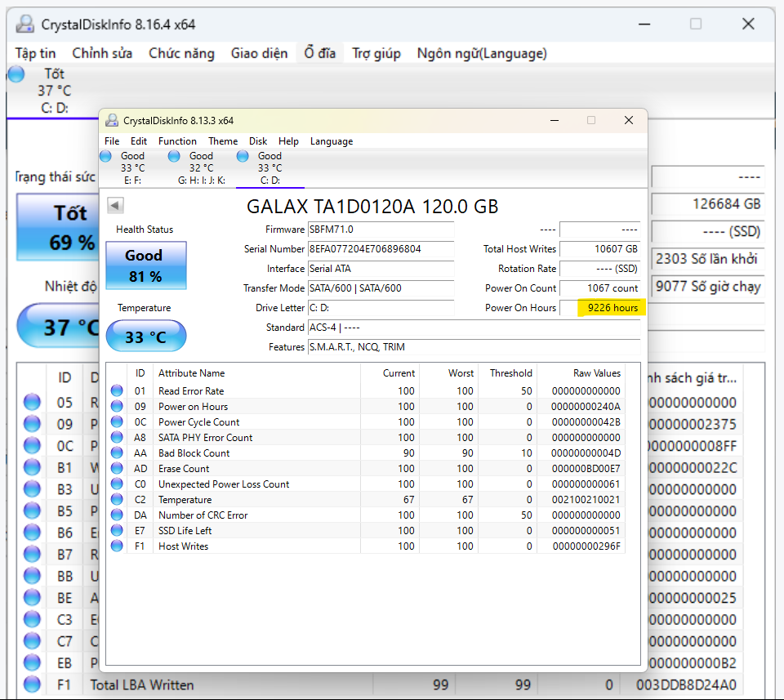Click the CrystalDiskInfo 8.13.3 title bar app icon
784x700 pixels.
(112, 121)
